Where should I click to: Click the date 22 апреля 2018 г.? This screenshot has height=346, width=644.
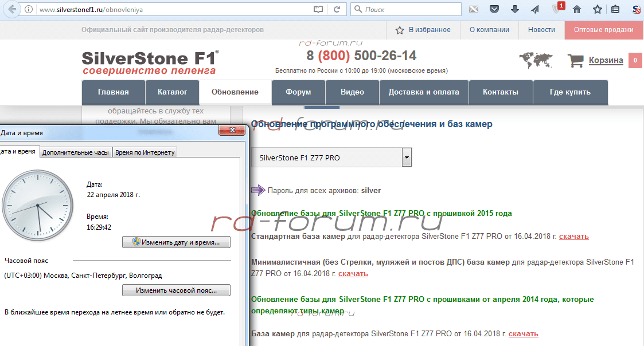pos(114,195)
